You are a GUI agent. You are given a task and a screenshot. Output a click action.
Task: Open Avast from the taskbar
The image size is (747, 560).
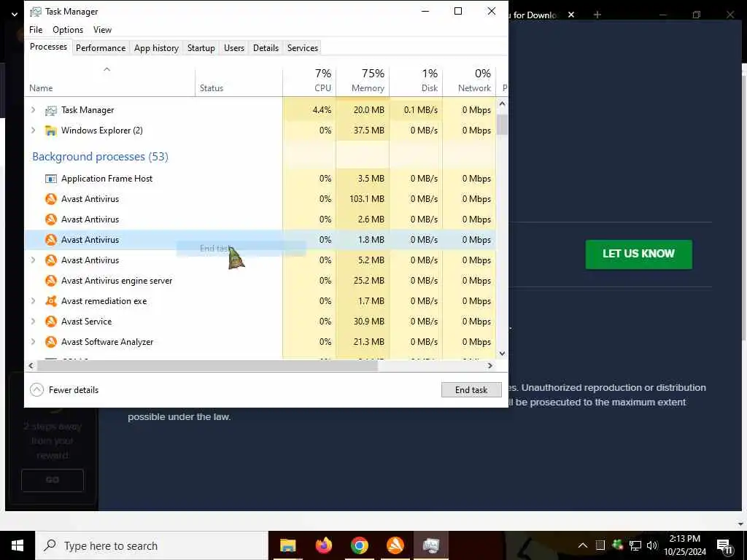point(395,545)
